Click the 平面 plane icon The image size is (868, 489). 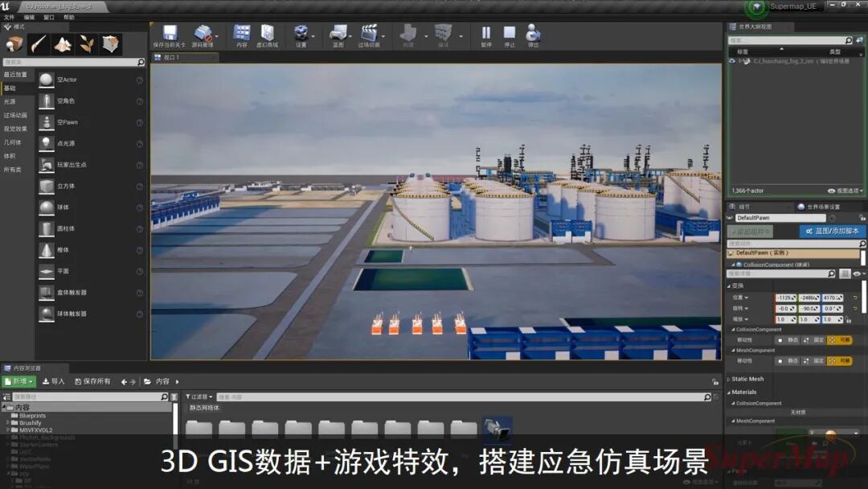tap(47, 271)
